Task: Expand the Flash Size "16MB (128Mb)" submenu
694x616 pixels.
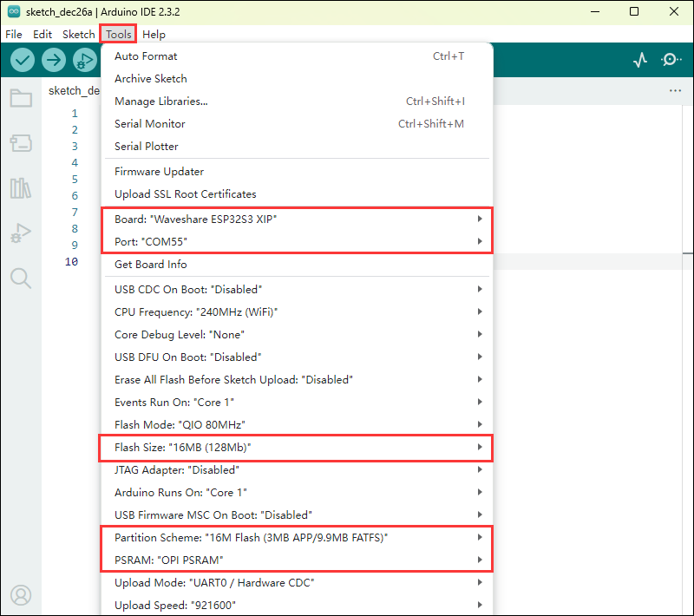Action: [x=296, y=448]
